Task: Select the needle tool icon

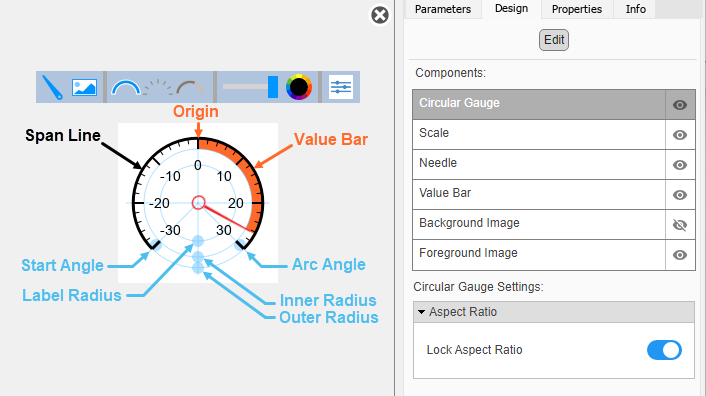Action: (52, 87)
